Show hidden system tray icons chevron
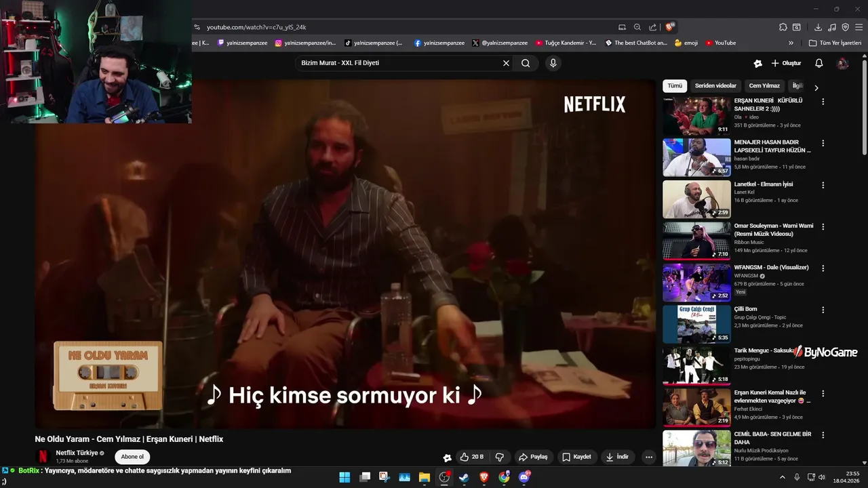The height and width of the screenshot is (488, 868). pos(783,477)
